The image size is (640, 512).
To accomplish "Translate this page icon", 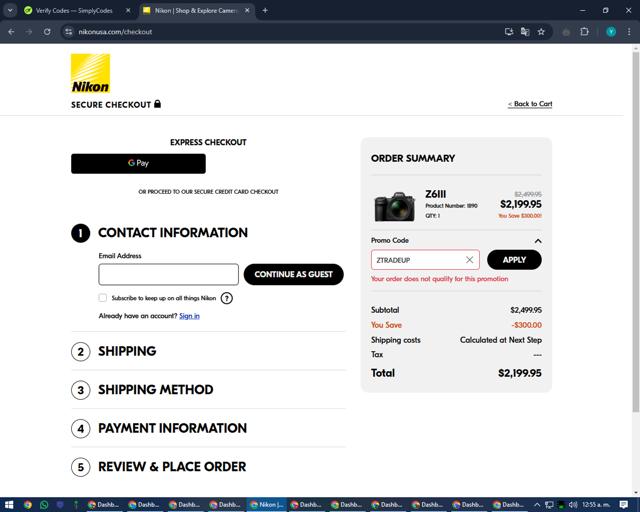I will pyautogui.click(x=525, y=31).
